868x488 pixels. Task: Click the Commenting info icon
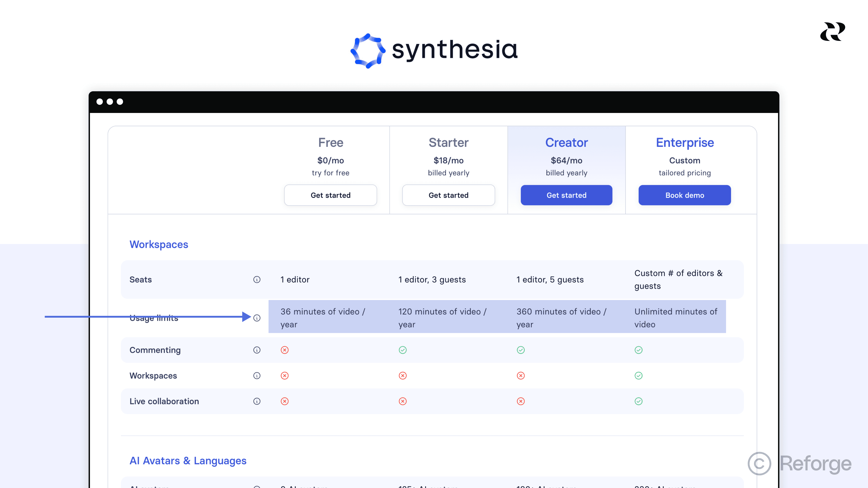257,350
